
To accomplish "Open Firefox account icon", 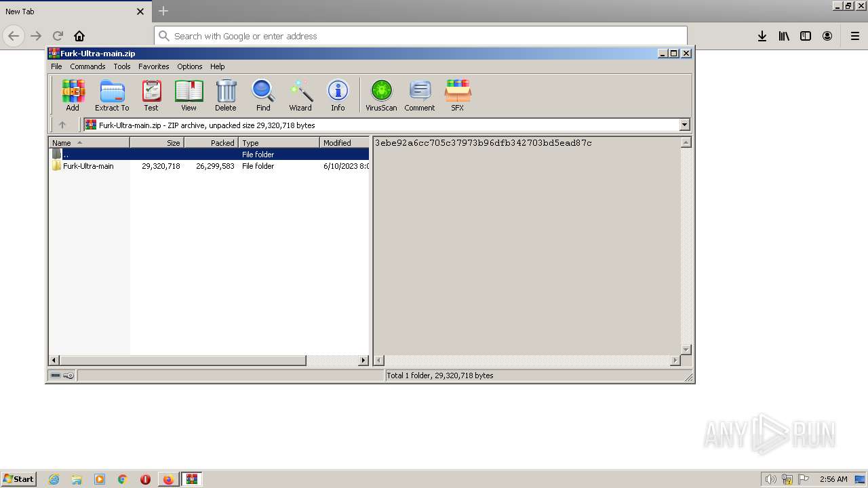I will coord(827,36).
